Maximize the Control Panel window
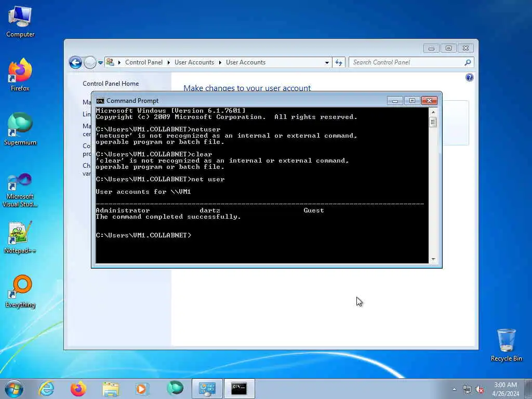The image size is (532, 399). [448, 48]
